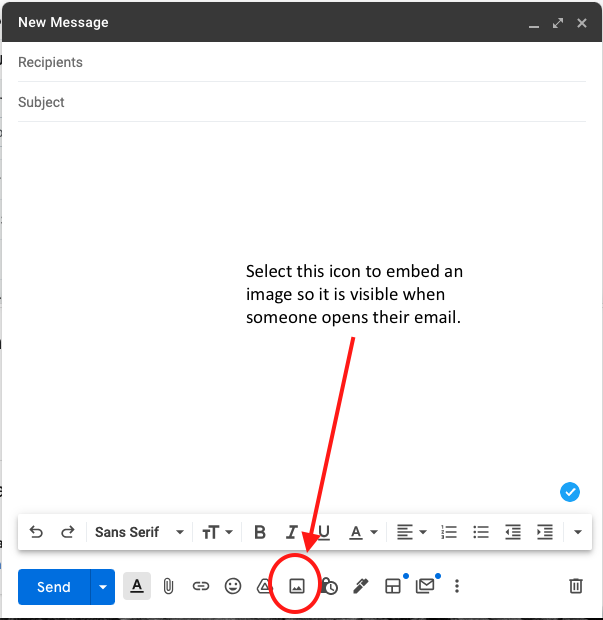Insert a photo into the message

tap(297, 586)
